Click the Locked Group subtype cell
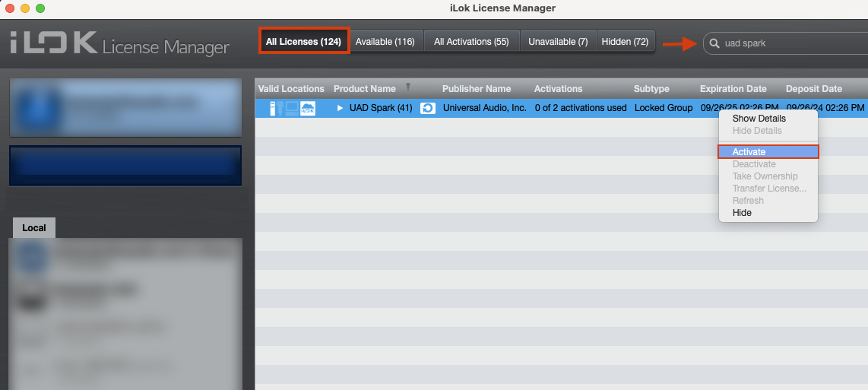 tap(664, 108)
